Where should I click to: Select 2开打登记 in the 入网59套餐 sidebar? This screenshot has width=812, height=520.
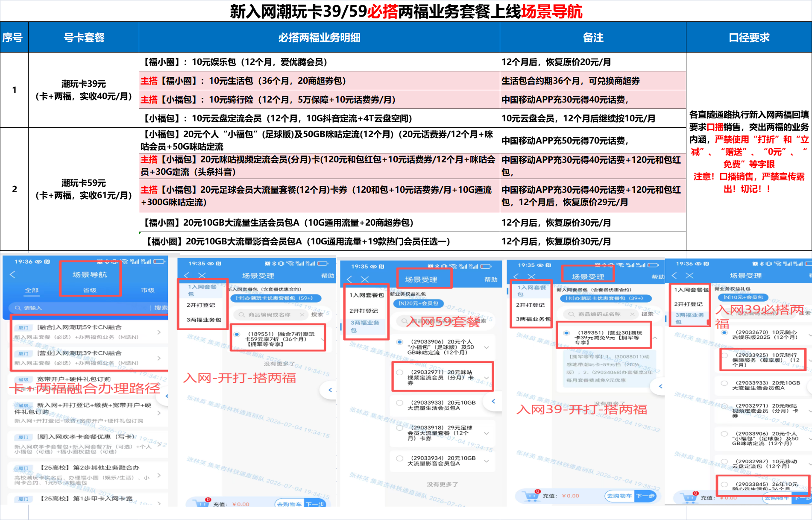click(x=363, y=311)
